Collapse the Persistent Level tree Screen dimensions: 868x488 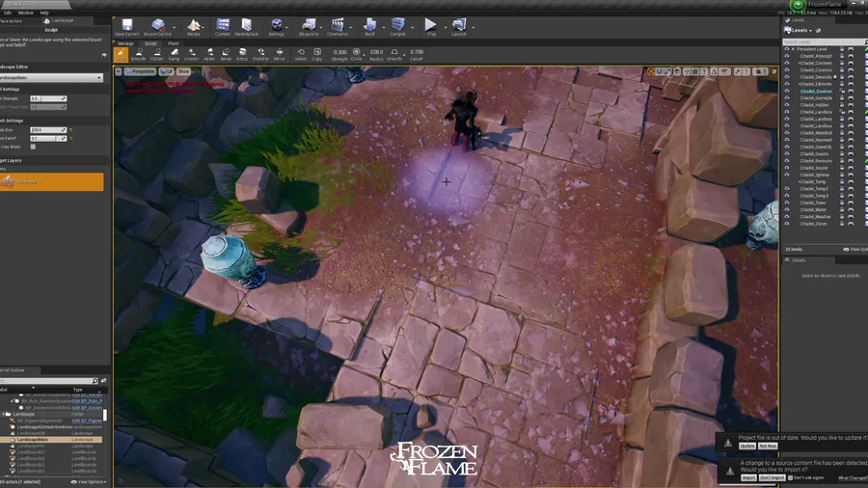point(793,49)
